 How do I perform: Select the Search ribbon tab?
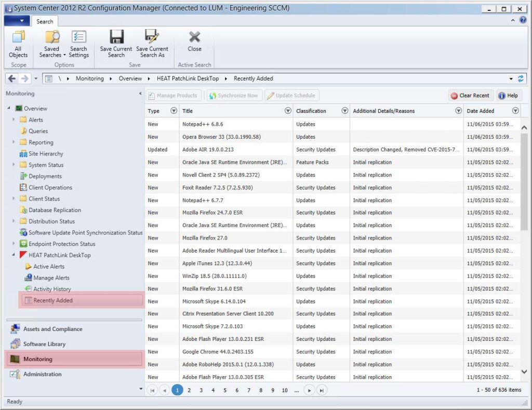coord(45,22)
